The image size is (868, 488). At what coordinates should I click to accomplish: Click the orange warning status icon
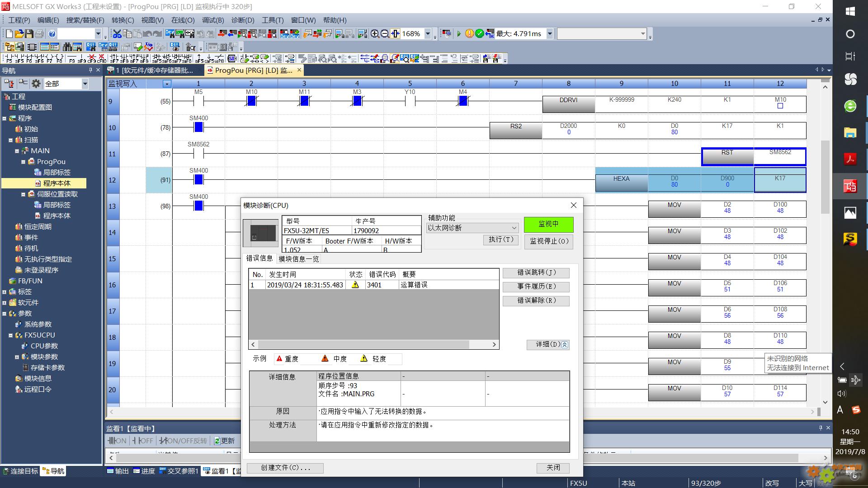(x=469, y=33)
